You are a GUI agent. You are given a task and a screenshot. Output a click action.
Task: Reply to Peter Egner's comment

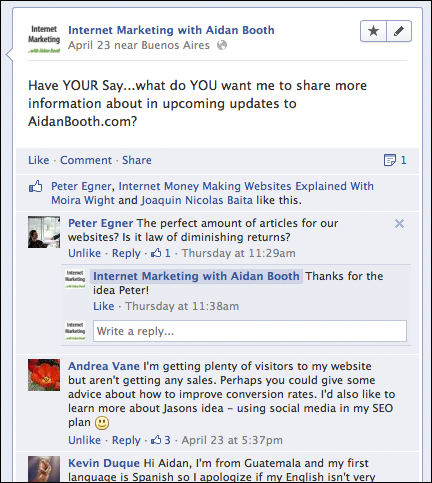(x=126, y=253)
